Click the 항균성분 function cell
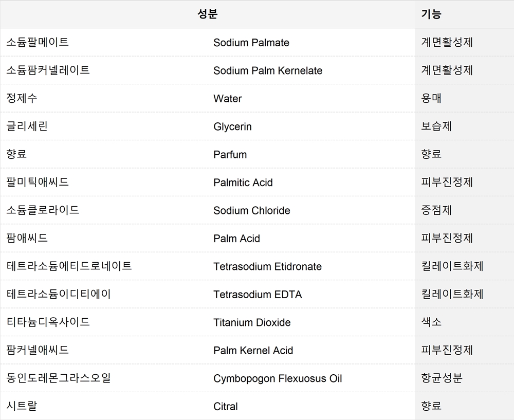The width and height of the screenshot is (514, 420). point(442,378)
